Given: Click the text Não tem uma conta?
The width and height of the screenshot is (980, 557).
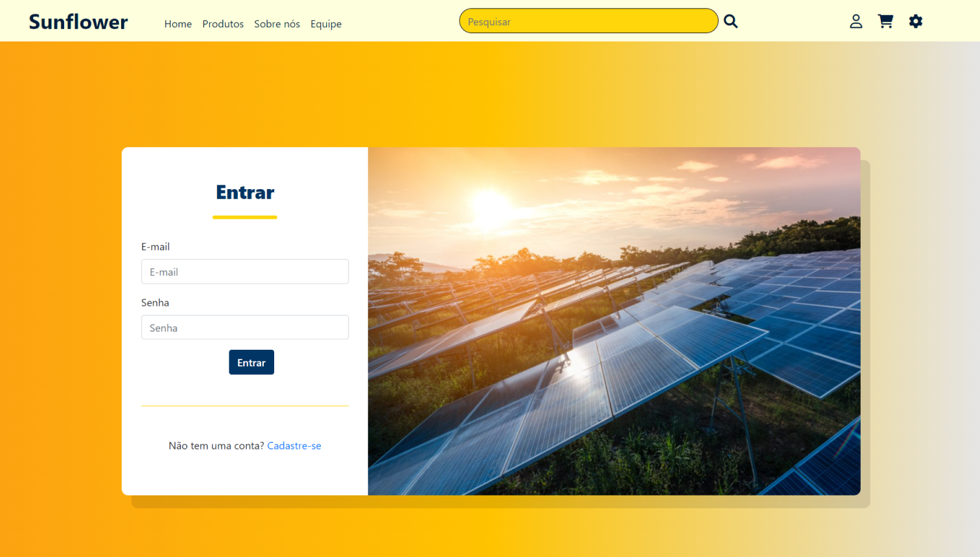Looking at the screenshot, I should 216,446.
